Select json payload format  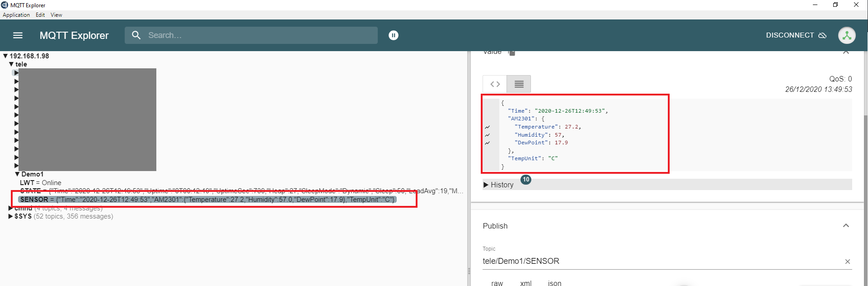[x=554, y=283]
